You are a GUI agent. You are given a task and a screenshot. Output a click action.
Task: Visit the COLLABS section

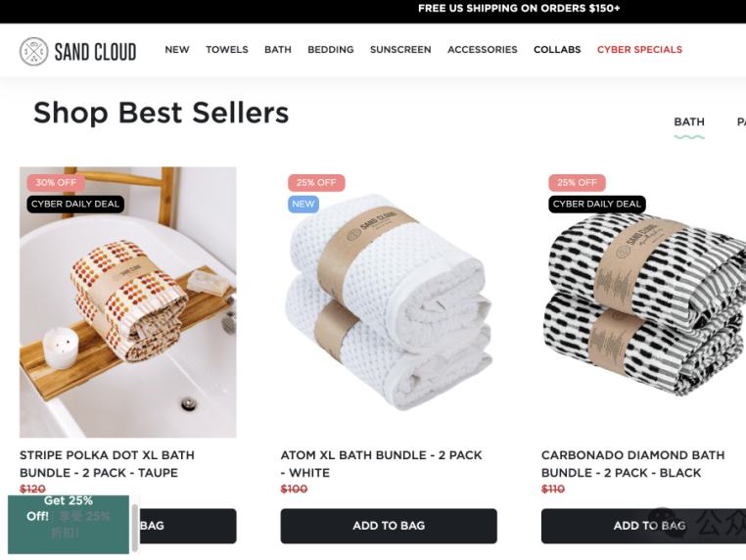pos(557,50)
